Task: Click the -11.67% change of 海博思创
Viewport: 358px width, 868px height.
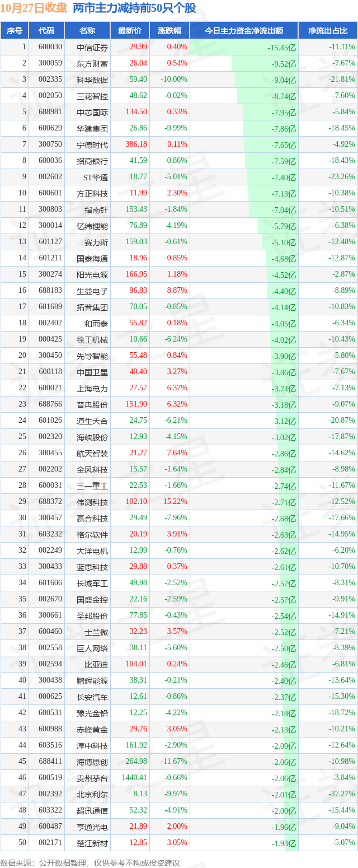Action: tap(174, 762)
